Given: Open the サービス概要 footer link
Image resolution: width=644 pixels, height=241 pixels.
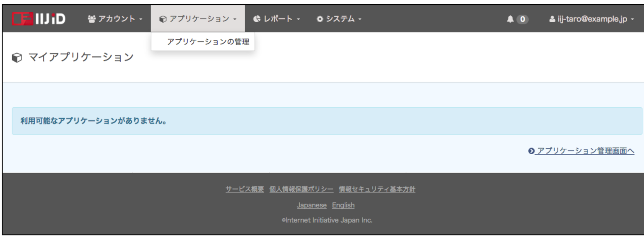Looking at the screenshot, I should [244, 189].
